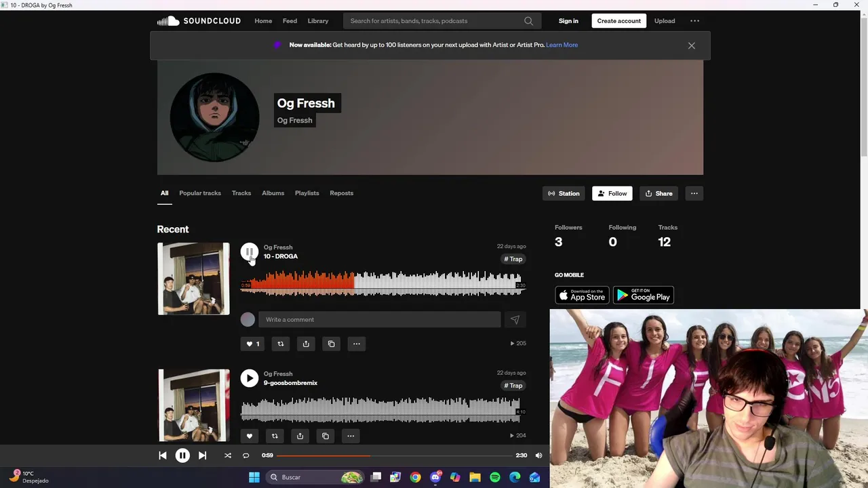Switch to the Reposts tab
Image resolution: width=868 pixels, height=488 pixels.
341,193
